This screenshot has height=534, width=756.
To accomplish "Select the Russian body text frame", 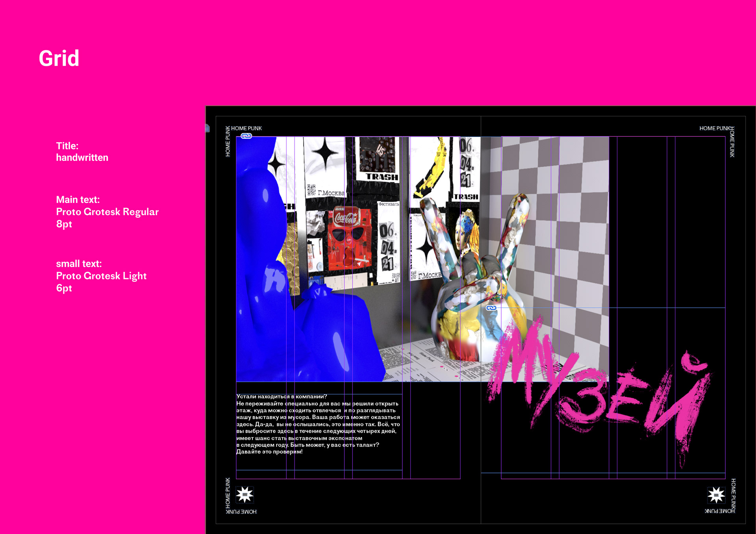I will (318, 424).
